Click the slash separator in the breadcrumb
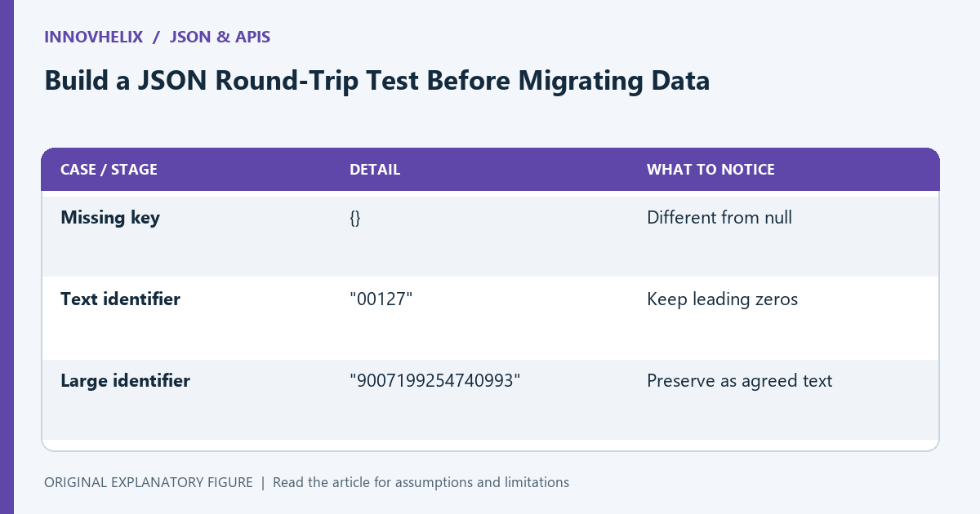 [x=156, y=37]
